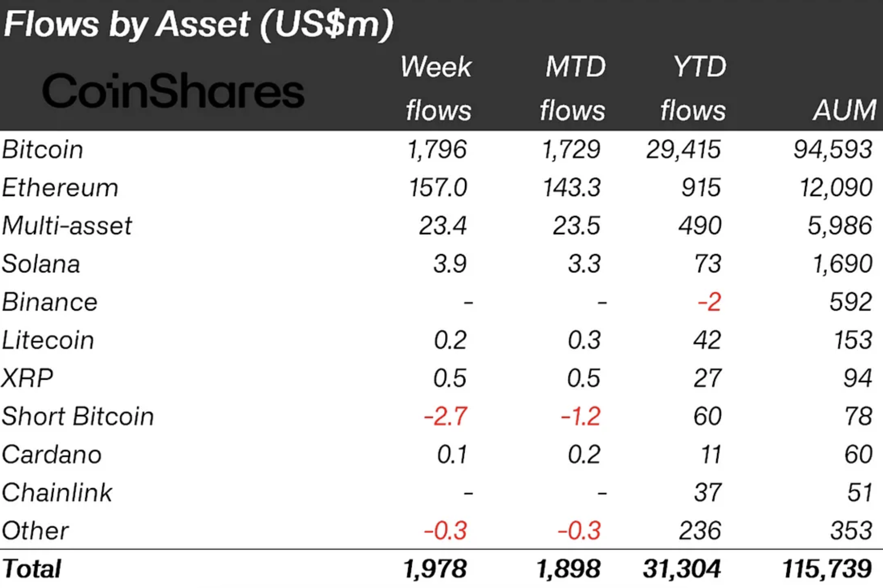Click the XRP row label
The image size is (883, 588).
pos(27,378)
